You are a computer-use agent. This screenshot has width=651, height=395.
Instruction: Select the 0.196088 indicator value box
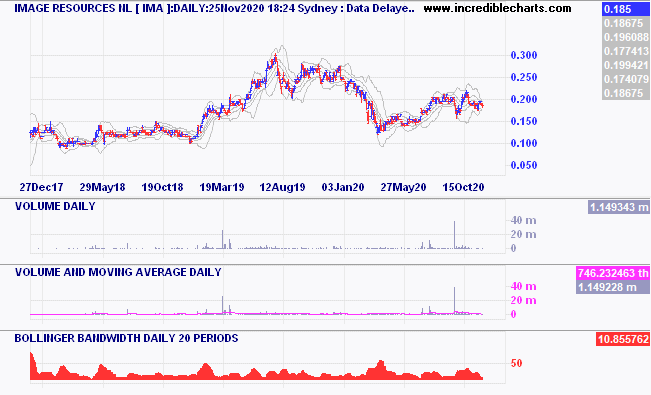tap(626, 37)
